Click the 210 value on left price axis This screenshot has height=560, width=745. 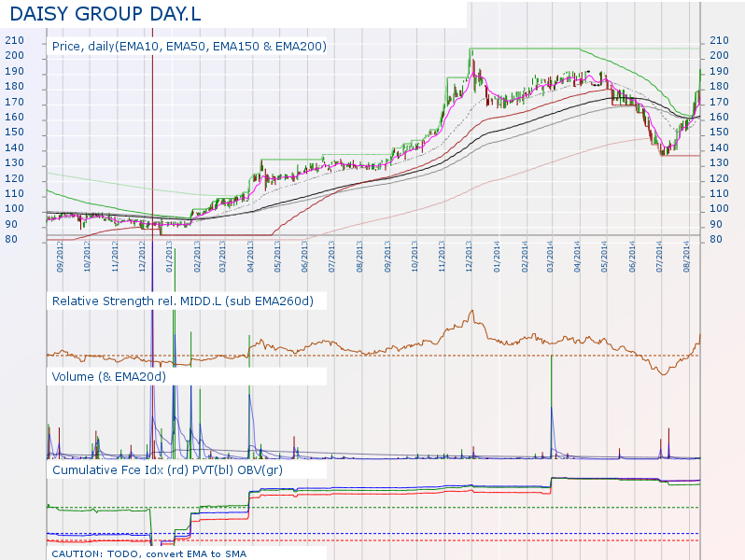click(x=14, y=40)
